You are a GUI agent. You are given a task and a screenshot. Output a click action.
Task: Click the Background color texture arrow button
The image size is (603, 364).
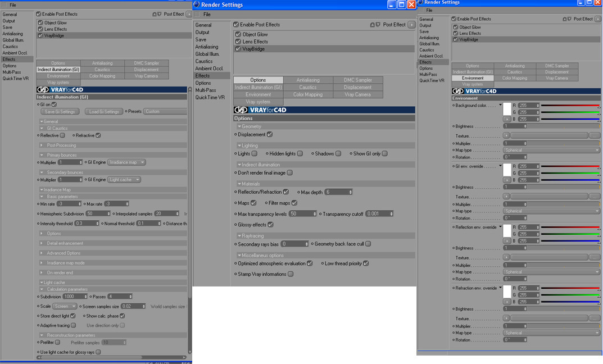(x=506, y=136)
